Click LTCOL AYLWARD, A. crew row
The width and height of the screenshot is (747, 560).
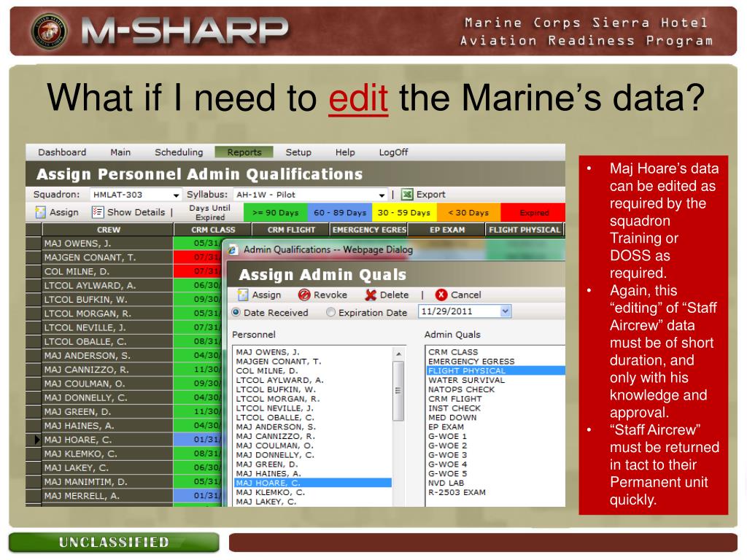tap(108, 285)
